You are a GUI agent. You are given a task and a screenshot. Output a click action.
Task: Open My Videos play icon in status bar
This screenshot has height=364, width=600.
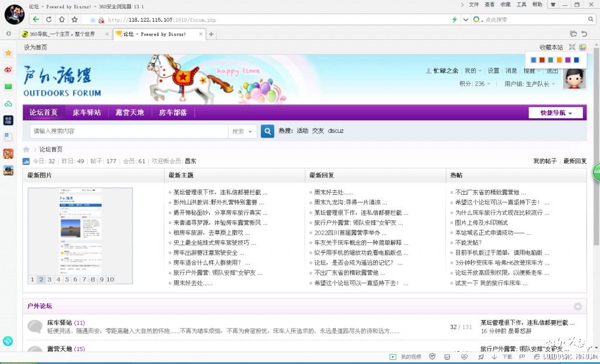coord(393,357)
